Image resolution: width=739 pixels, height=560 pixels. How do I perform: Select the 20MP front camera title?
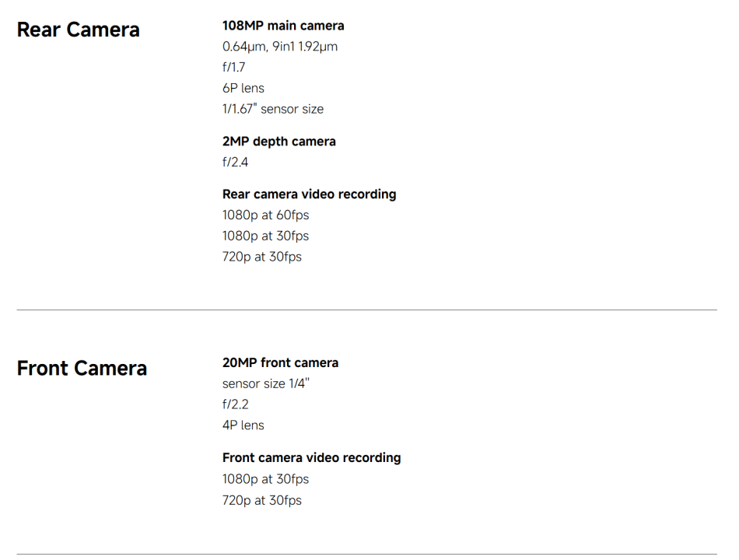(280, 362)
